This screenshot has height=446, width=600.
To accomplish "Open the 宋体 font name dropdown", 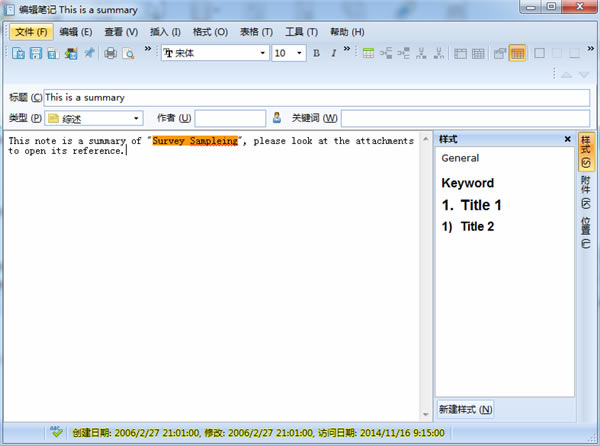I will 263,53.
